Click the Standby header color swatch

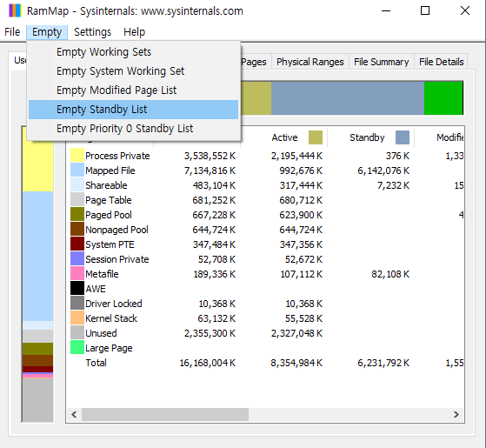(403, 137)
